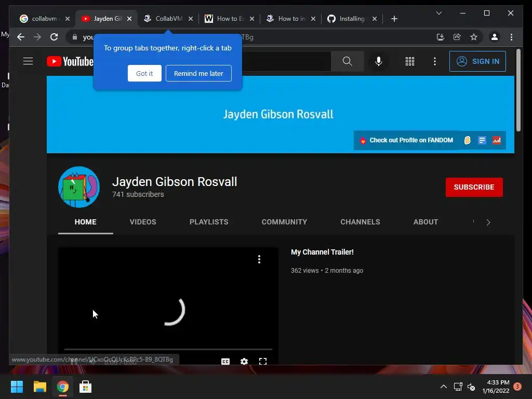Click Got it in the tab group tip

144,73
